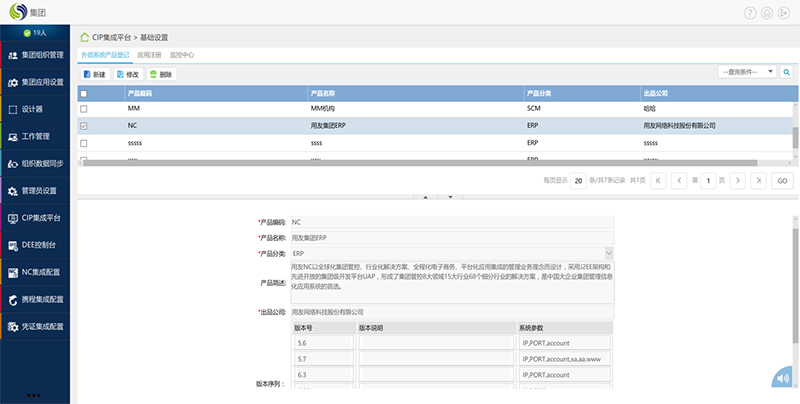Click the 产品编码 column header

point(216,93)
